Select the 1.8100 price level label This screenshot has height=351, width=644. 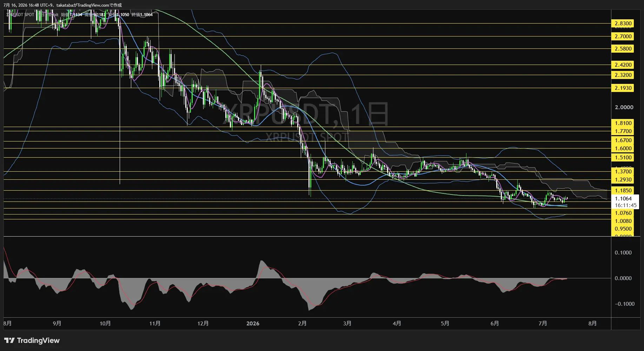(x=623, y=123)
